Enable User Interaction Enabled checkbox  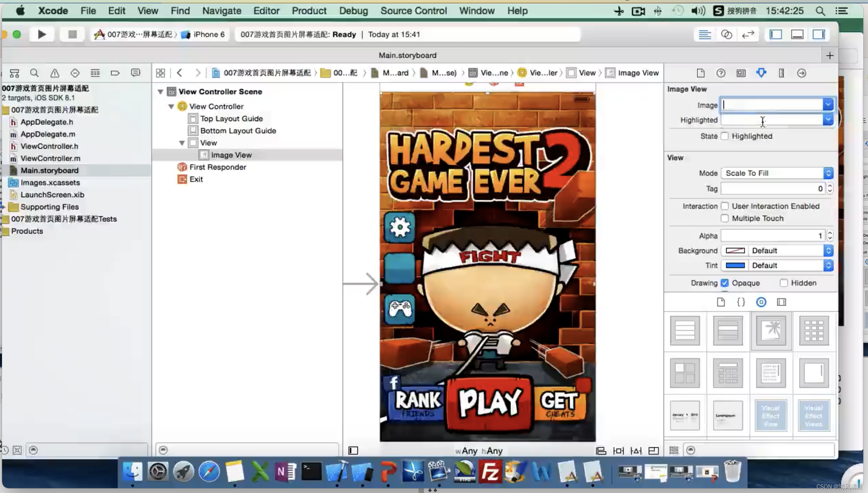pos(724,206)
